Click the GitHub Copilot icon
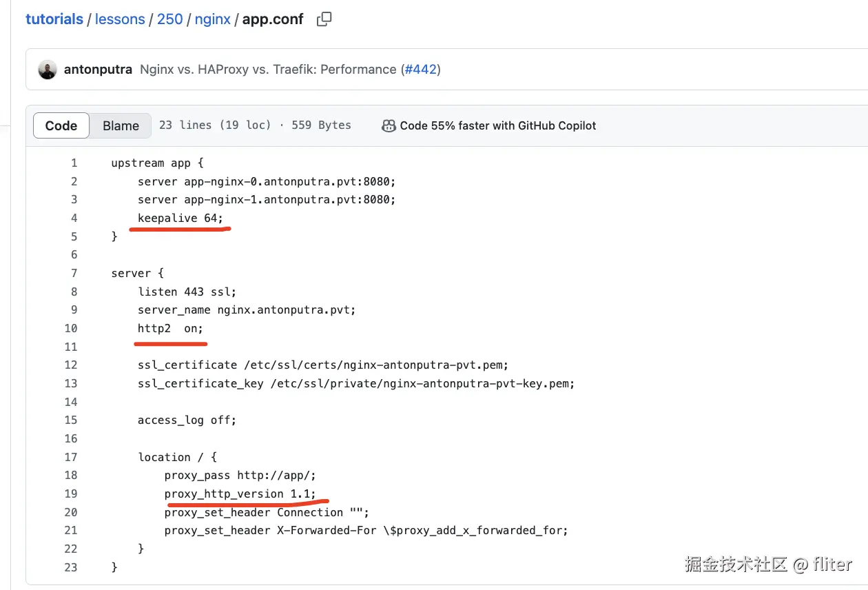 [389, 125]
